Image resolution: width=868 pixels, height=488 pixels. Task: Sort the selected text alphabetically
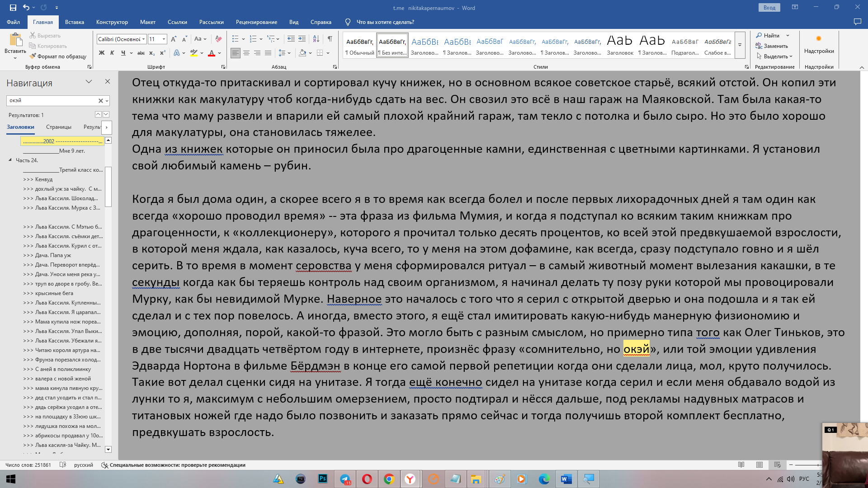[316, 39]
